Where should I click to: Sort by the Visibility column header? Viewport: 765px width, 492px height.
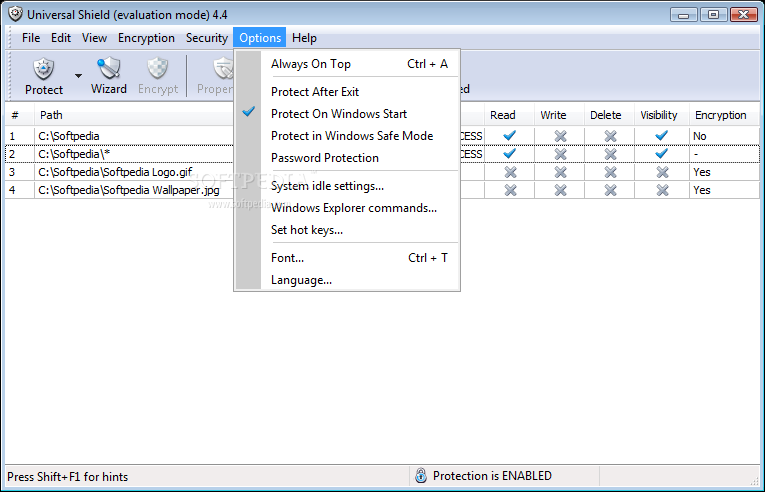point(662,115)
